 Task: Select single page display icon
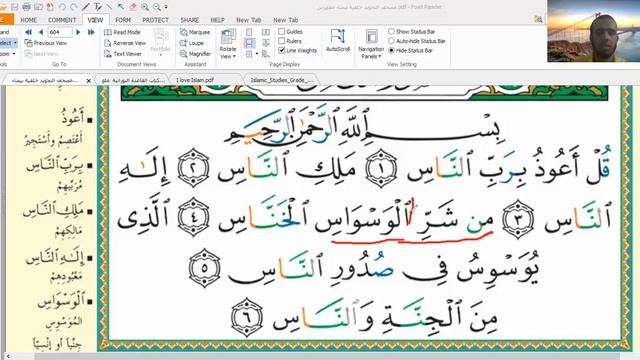pyautogui.click(x=249, y=32)
